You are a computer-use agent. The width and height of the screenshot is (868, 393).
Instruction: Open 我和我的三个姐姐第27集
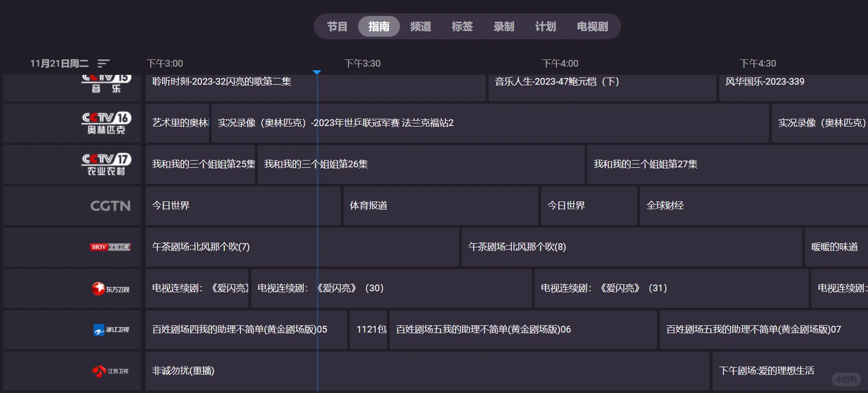click(x=728, y=164)
